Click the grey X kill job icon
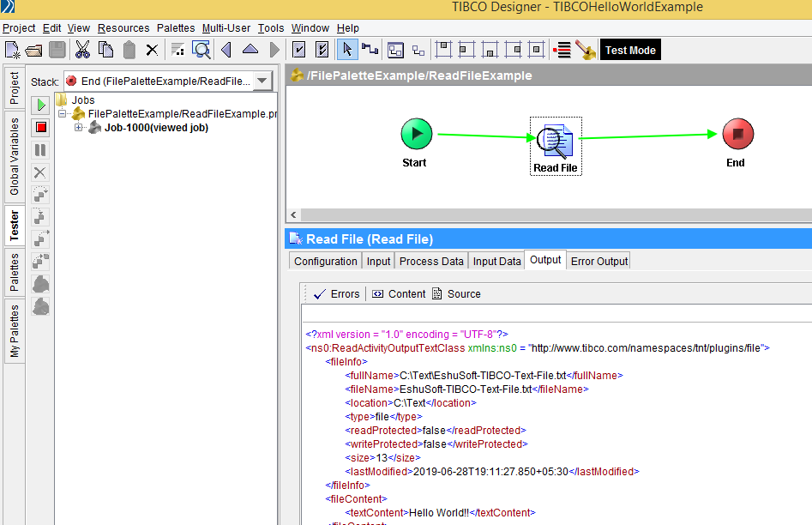 click(40, 172)
